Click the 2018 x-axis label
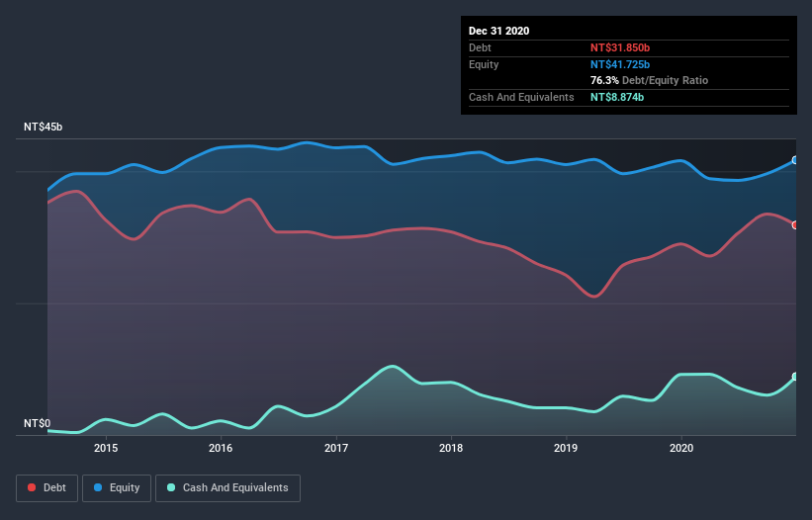This screenshot has width=812, height=520. click(451, 448)
